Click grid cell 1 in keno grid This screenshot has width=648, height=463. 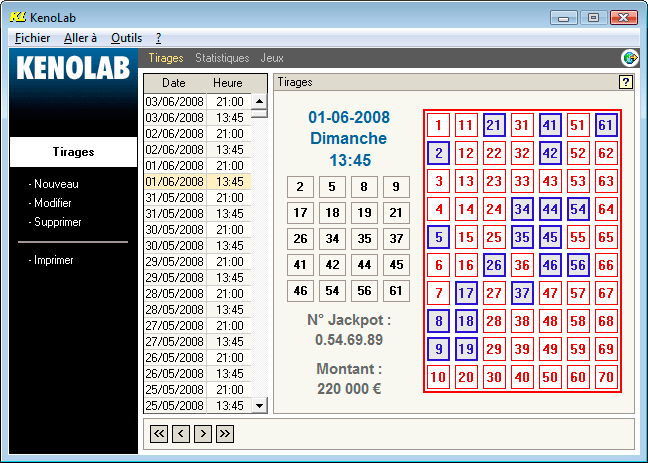click(438, 125)
